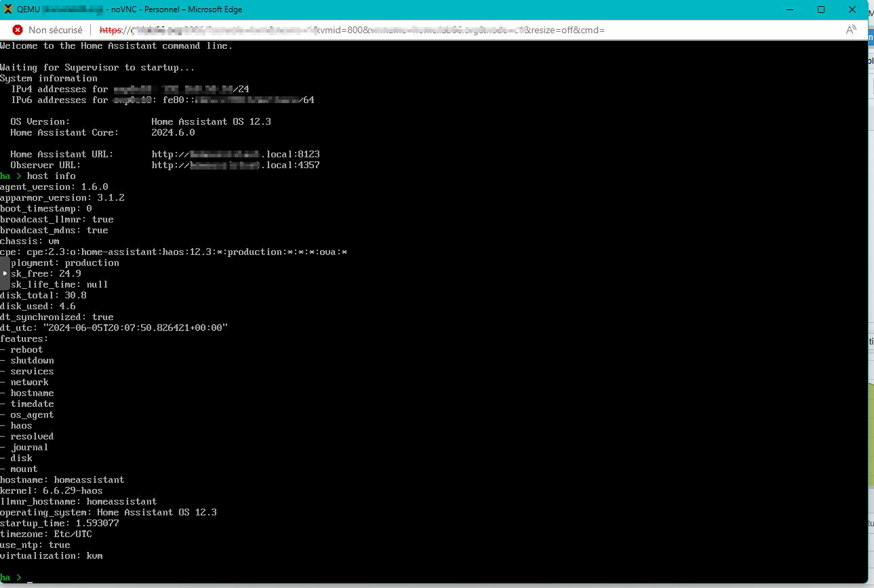
Task: Click the 'OS Version:' row
Action: point(141,122)
